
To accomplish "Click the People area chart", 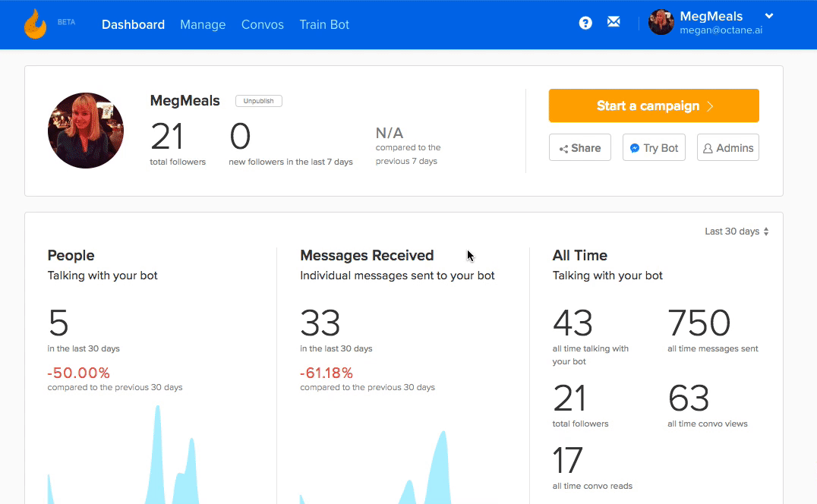I will coord(124,454).
